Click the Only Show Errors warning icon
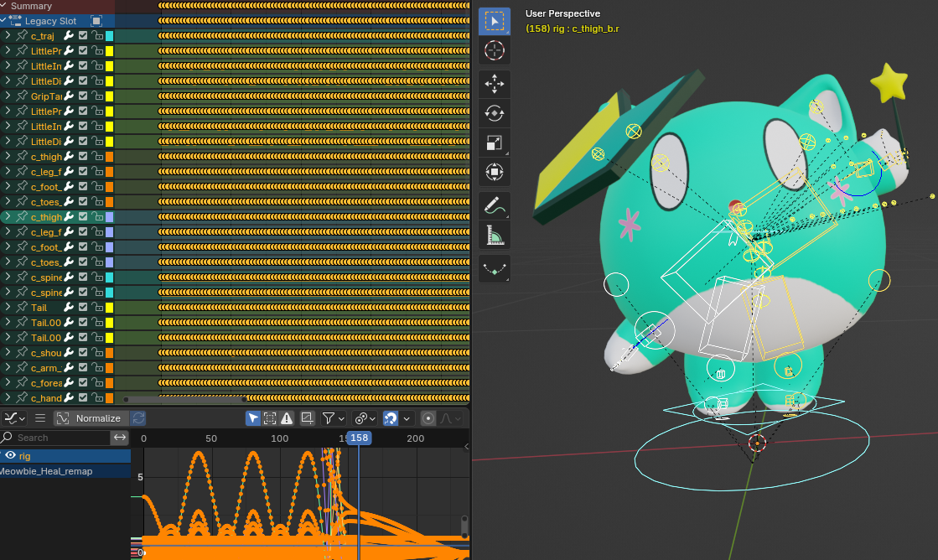Screen dimensions: 938x560 click(x=288, y=418)
